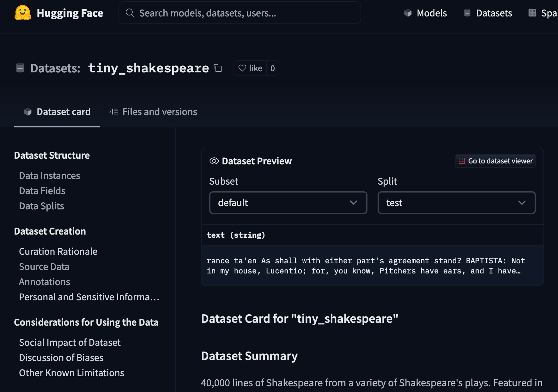Open Datasets from the top navigation
This screenshot has width=558, height=392.
coord(488,13)
